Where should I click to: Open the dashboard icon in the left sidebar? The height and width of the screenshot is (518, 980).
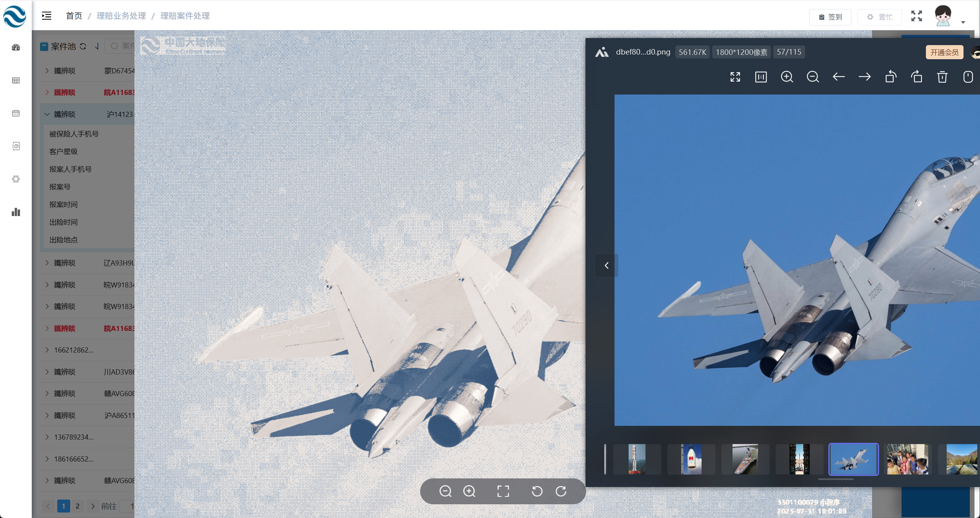pos(16,47)
